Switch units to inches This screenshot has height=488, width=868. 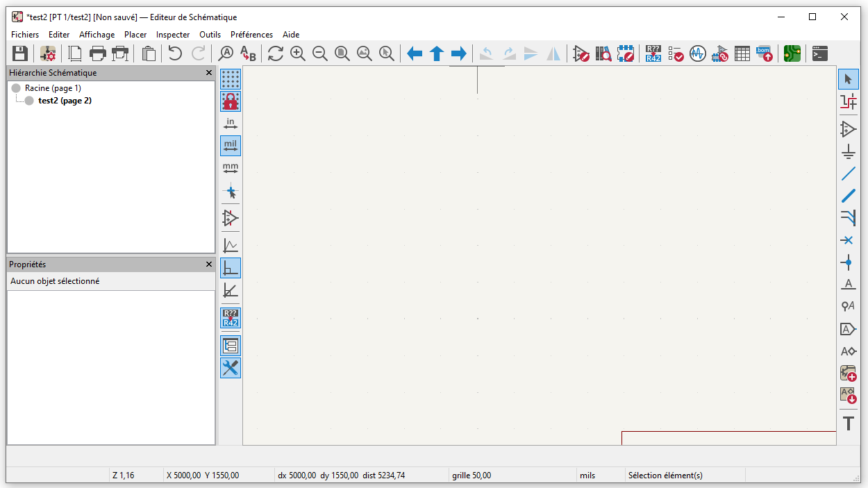tap(231, 124)
